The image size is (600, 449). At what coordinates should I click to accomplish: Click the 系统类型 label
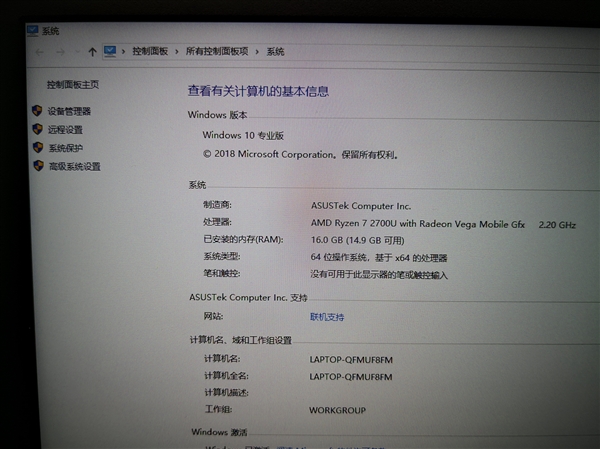point(222,256)
